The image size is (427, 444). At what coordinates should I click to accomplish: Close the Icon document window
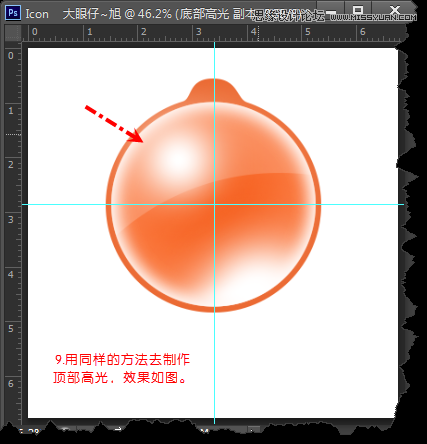coord(395,10)
